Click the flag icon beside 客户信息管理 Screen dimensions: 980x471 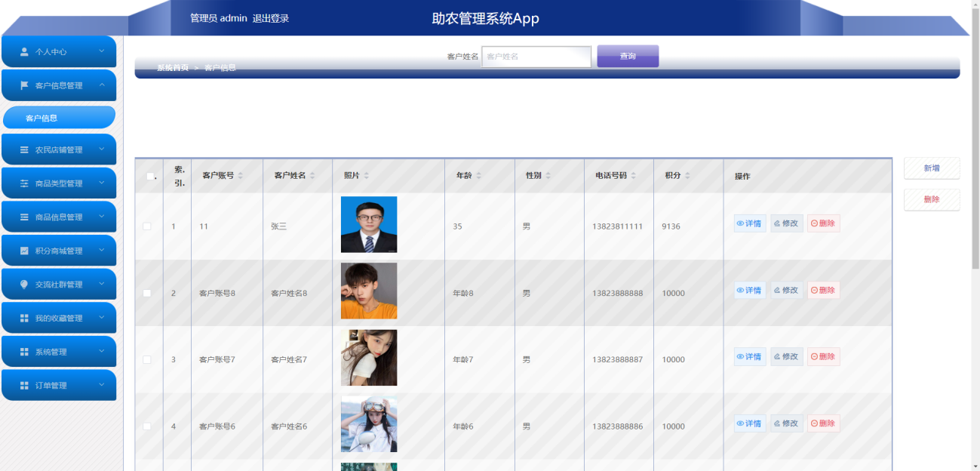click(24, 85)
